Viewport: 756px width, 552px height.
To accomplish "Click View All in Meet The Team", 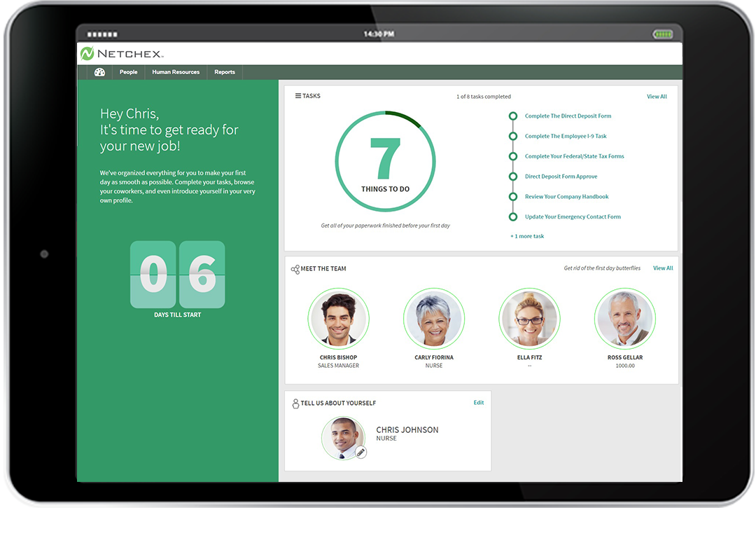I will pyautogui.click(x=663, y=268).
